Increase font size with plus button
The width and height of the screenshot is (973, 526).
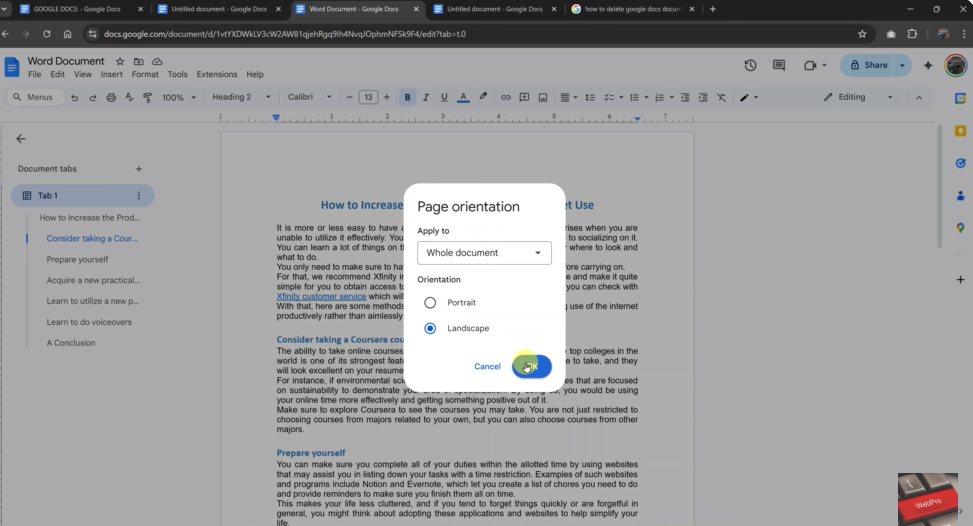tap(387, 97)
